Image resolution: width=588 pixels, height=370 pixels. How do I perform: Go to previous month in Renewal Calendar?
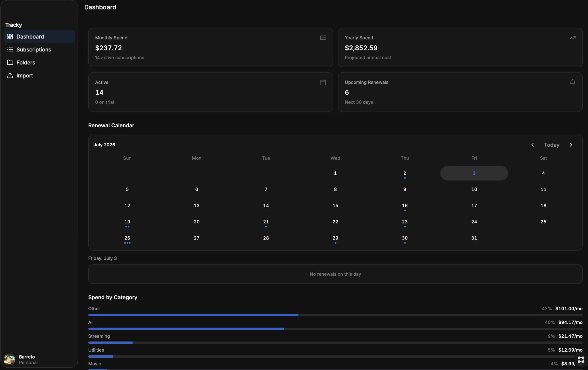click(x=533, y=145)
